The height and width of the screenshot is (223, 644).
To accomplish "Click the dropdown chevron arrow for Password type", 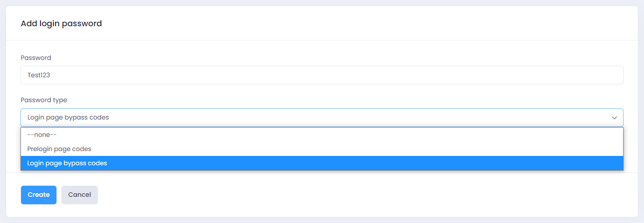I will click(614, 118).
